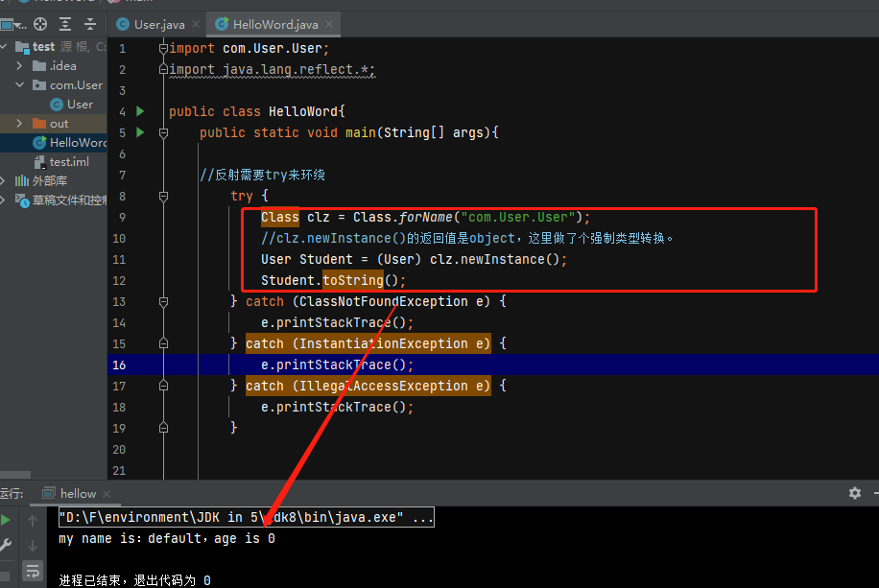Screen dimensions: 879x588
Task: Run the main method from line 5 gutter
Action: [140, 132]
